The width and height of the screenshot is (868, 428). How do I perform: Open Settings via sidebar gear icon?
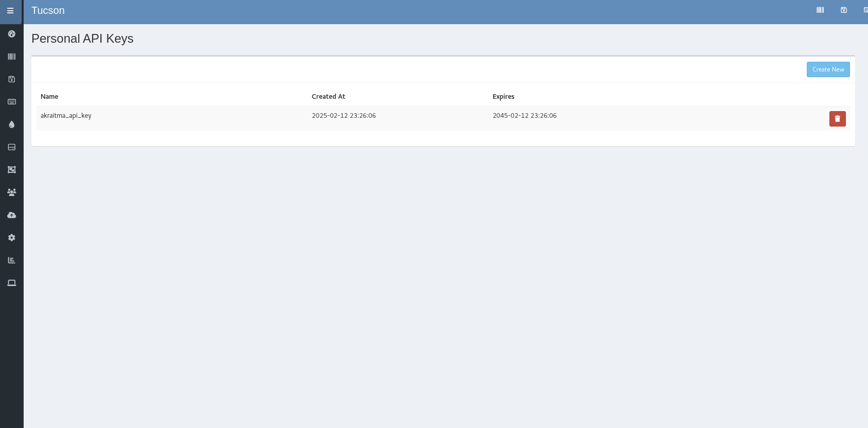coord(11,238)
